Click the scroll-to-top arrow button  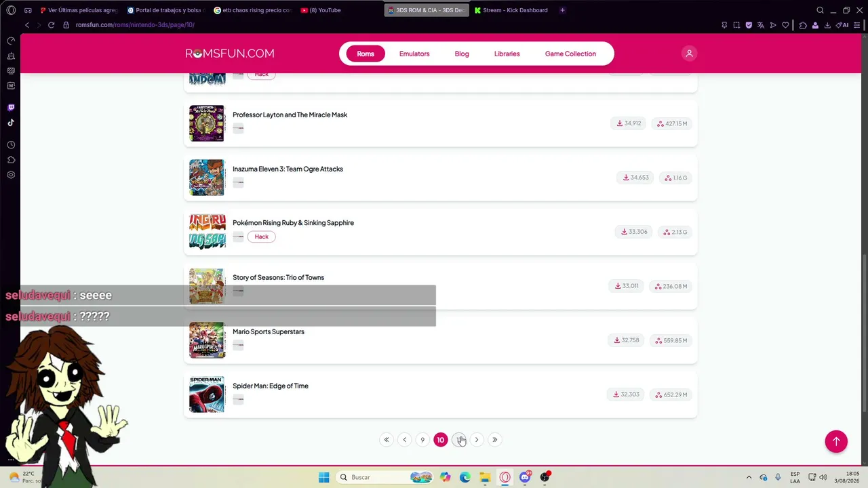pos(836,441)
